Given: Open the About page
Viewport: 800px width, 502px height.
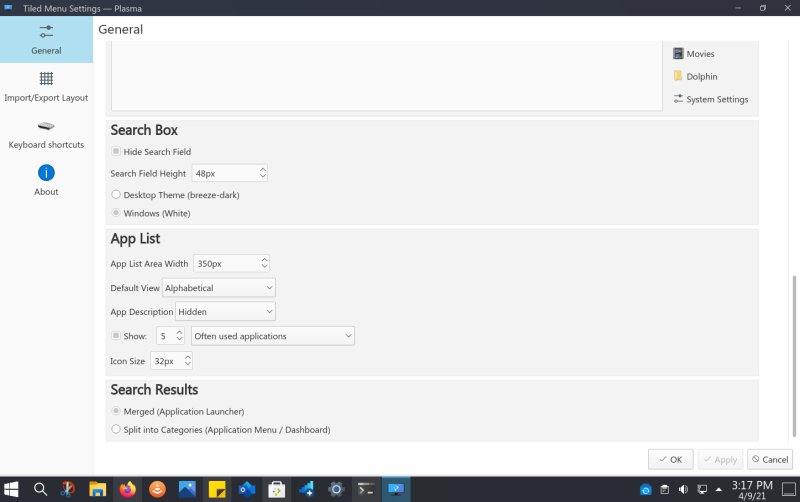Looking at the screenshot, I should click(x=46, y=181).
